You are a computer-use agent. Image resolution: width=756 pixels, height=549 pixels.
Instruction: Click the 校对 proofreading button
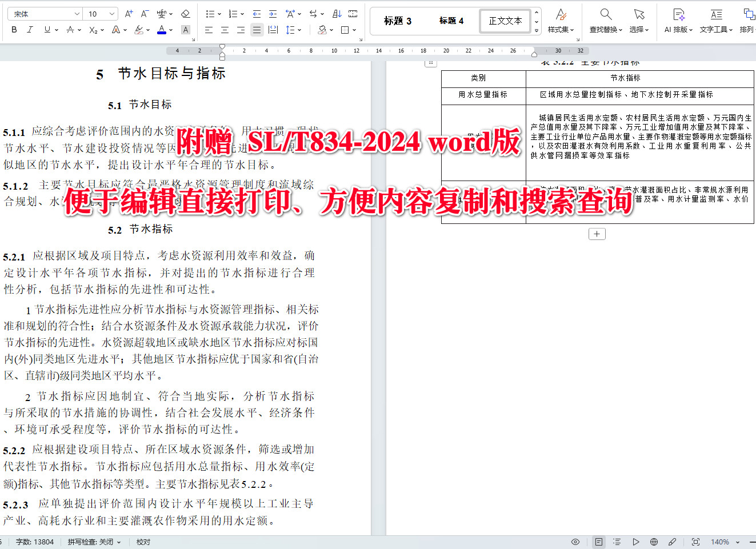tap(143, 542)
